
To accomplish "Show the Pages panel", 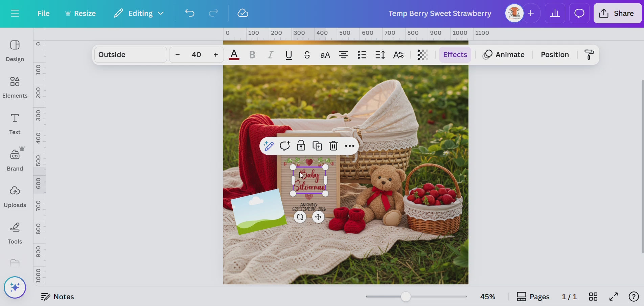I will click(533, 297).
